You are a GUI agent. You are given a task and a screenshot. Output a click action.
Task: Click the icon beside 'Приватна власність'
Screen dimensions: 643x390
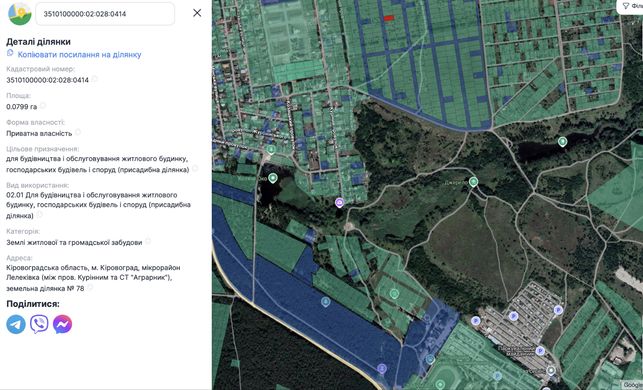[78, 132]
